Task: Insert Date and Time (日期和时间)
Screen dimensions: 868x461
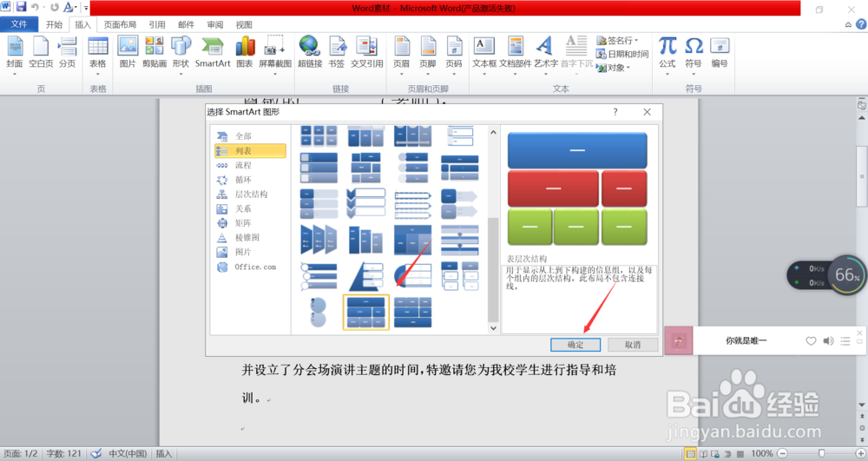Action: pos(622,54)
